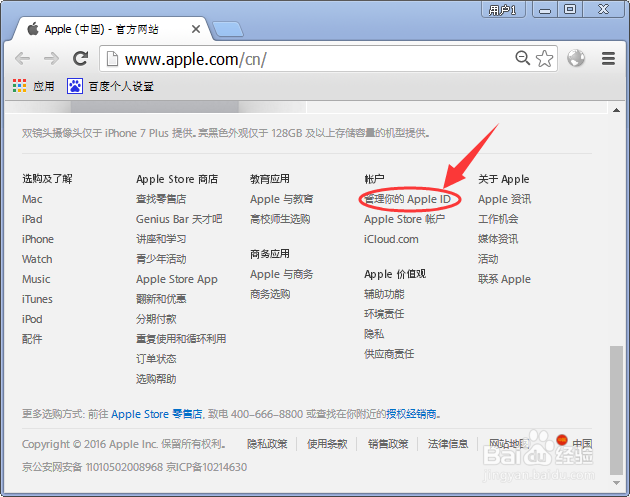Click the 分期付款 link
Screen dimensions: 630x497
pyautogui.click(x=156, y=319)
